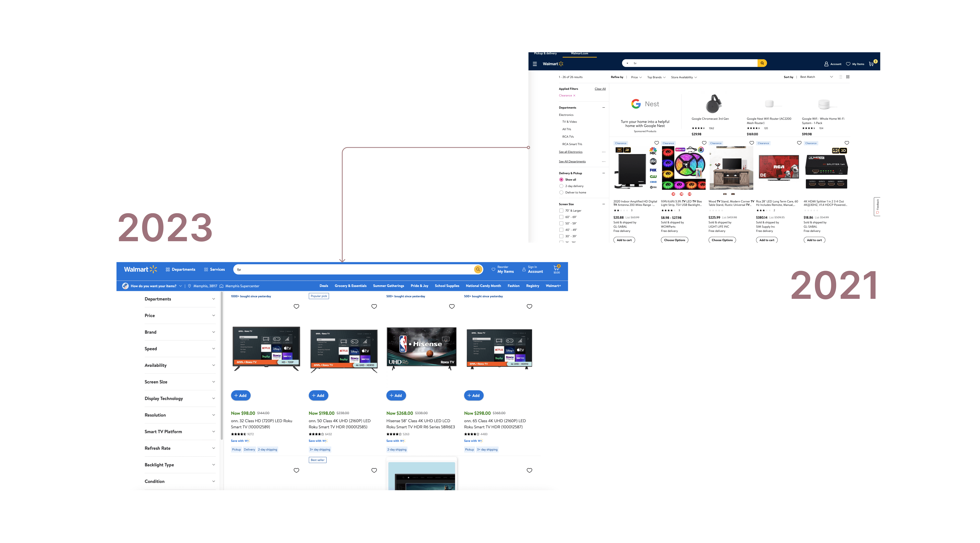This screenshot has height=543, width=980.
Task: Favorite the onn. 32 Class Roku TV
Action: (x=296, y=307)
